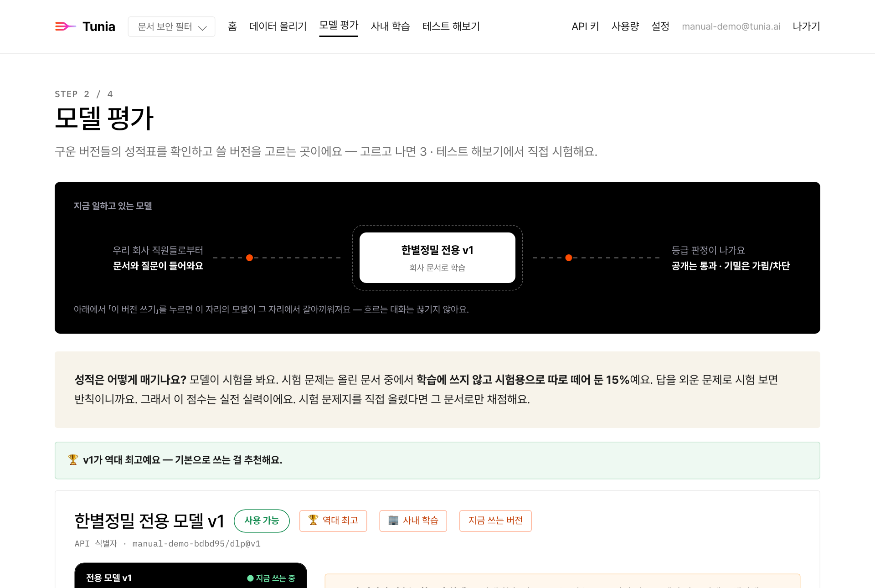Click the 지금 쓰는 버전 badge

[x=495, y=521]
